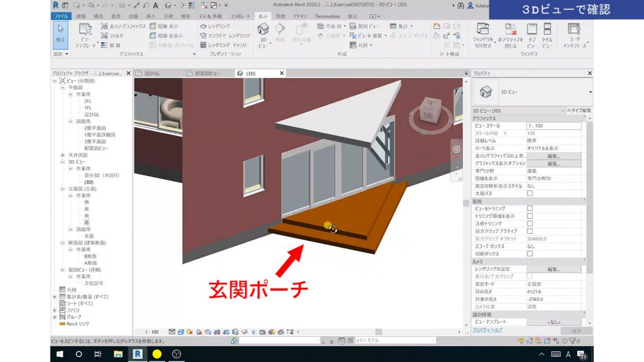This screenshot has height=362, width=644.
Task: Open the ビュー スケール 1:100 dropdown
Action: (553, 125)
